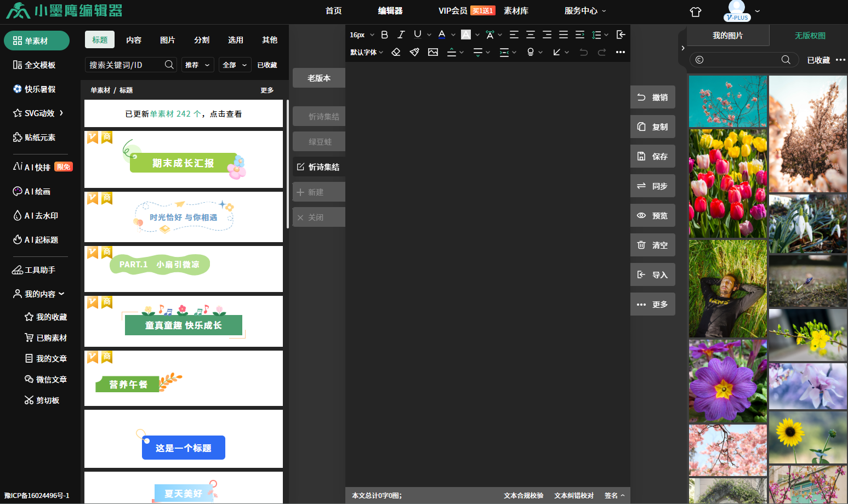The width and height of the screenshot is (848, 504).
Task: Click the insert image icon
Action: point(433,52)
